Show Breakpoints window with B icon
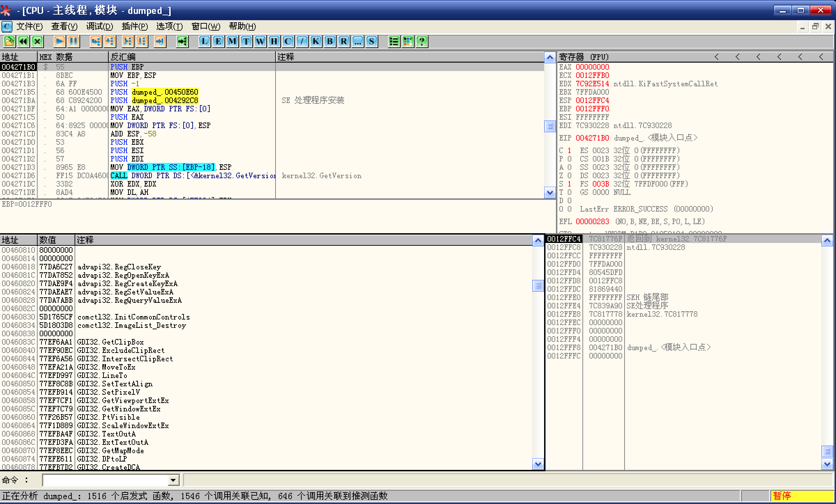This screenshot has width=836, height=504. (x=330, y=42)
